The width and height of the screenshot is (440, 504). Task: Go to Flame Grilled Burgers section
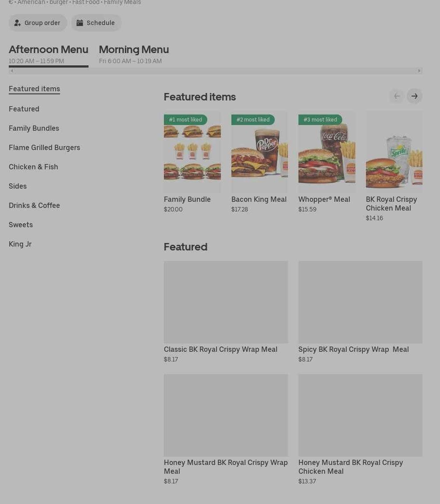44,147
